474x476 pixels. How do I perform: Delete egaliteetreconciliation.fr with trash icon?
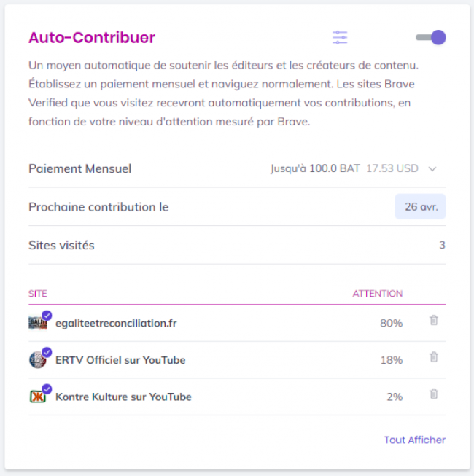(x=434, y=320)
